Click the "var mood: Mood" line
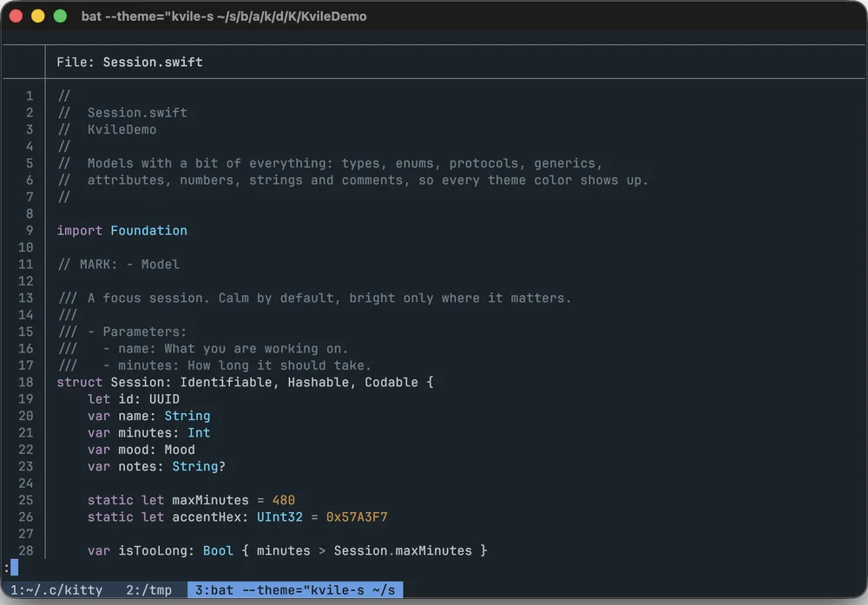This screenshot has height=605, width=868. pos(141,450)
